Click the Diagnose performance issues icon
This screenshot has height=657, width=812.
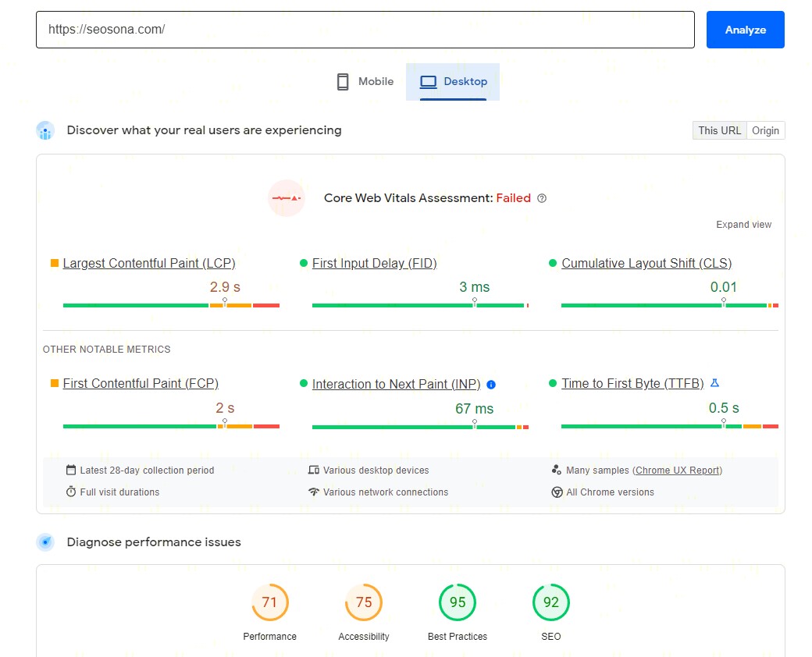click(x=45, y=542)
